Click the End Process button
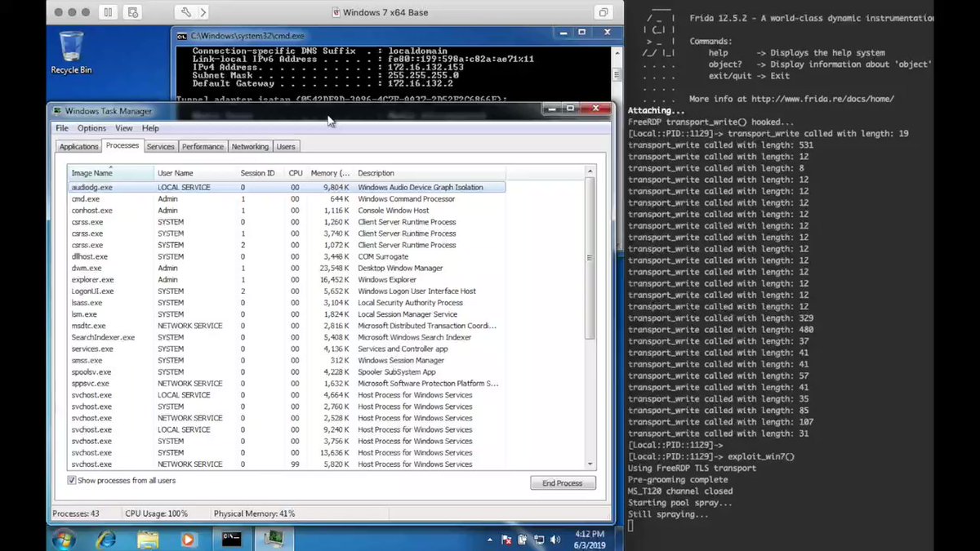 [563, 483]
